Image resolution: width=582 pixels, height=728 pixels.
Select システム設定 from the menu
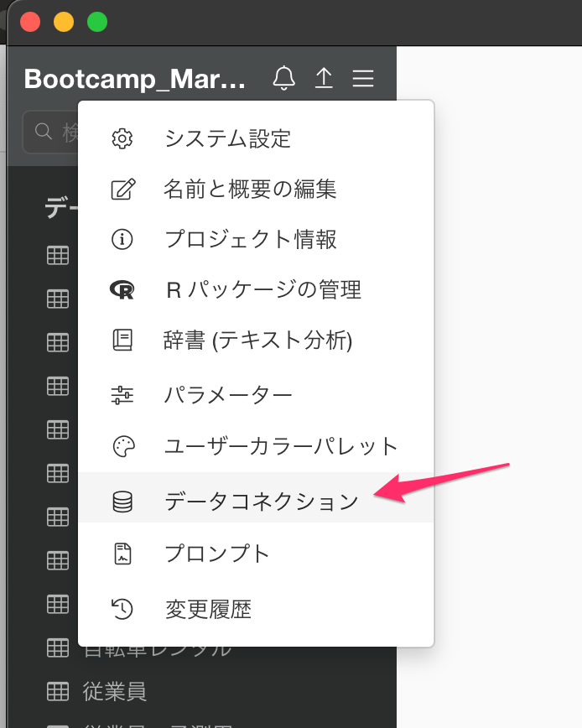coord(256,138)
